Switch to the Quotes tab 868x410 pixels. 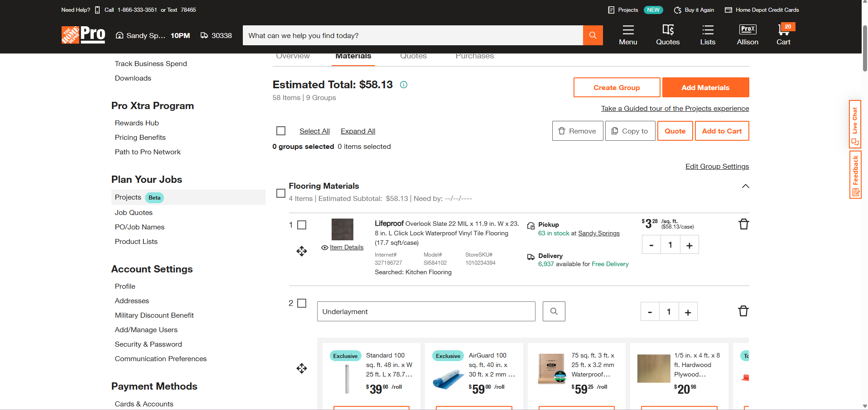(413, 57)
